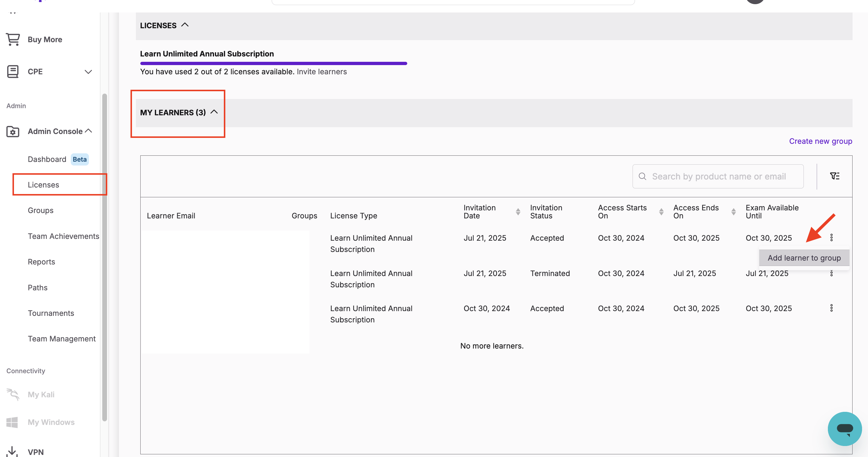Sort by Access Starts On column arrows
This screenshot has width=868, height=457.
tap(661, 212)
